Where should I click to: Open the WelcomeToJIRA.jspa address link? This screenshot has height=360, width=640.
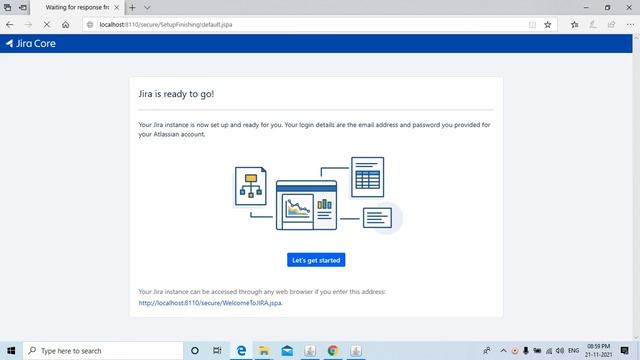point(210,303)
